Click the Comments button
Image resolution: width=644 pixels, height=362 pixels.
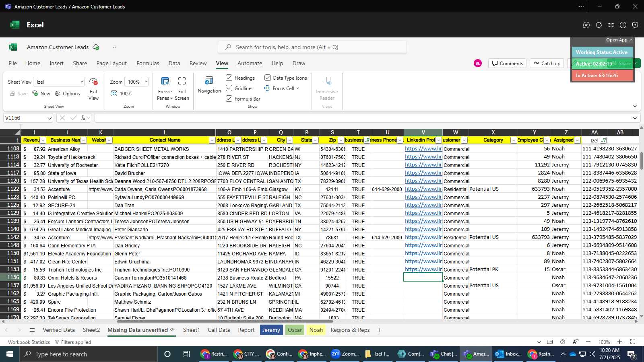[507, 63]
